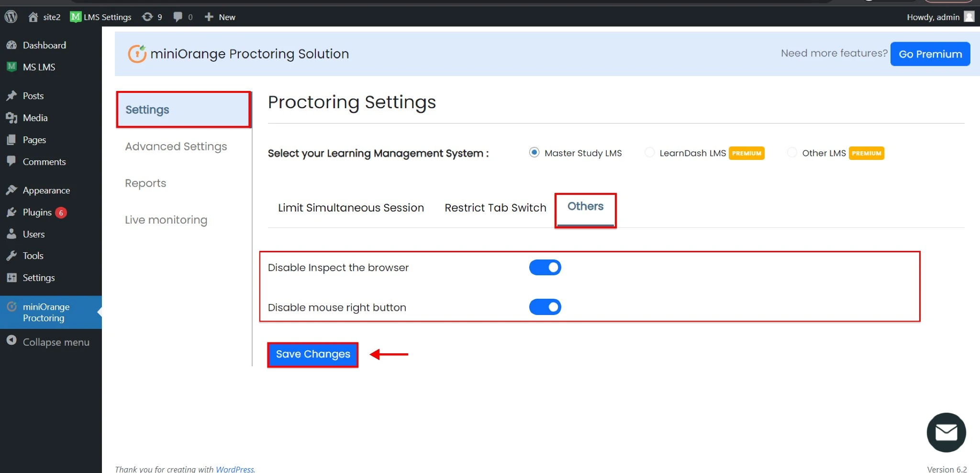Open Live monitoring in plugin sidebar

pyautogui.click(x=166, y=220)
